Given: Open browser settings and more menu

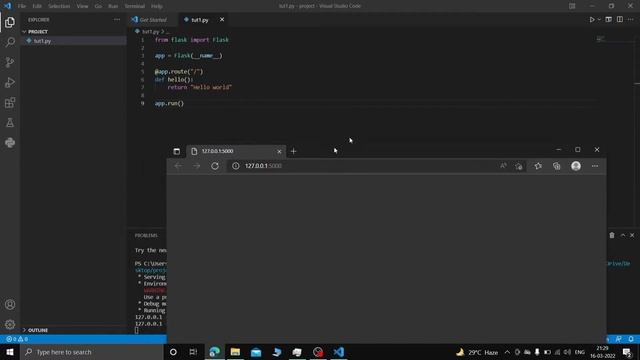Looking at the screenshot, I should pyautogui.click(x=595, y=166).
